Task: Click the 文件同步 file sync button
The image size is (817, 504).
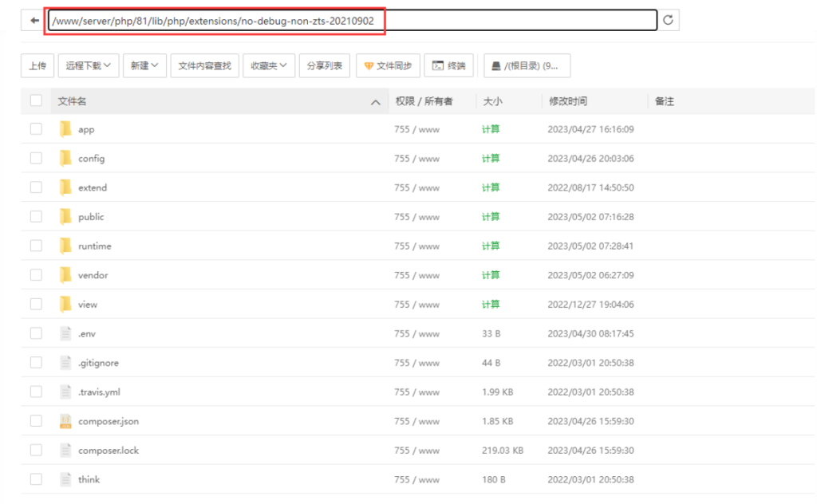Action: [388, 66]
